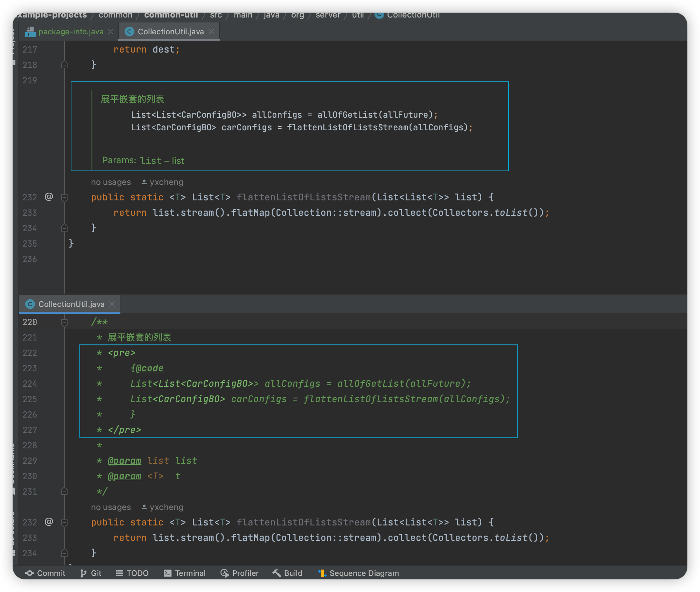Click the @ gutter icon on upper line 232
Screen dimensions: 700x592
[49, 197]
